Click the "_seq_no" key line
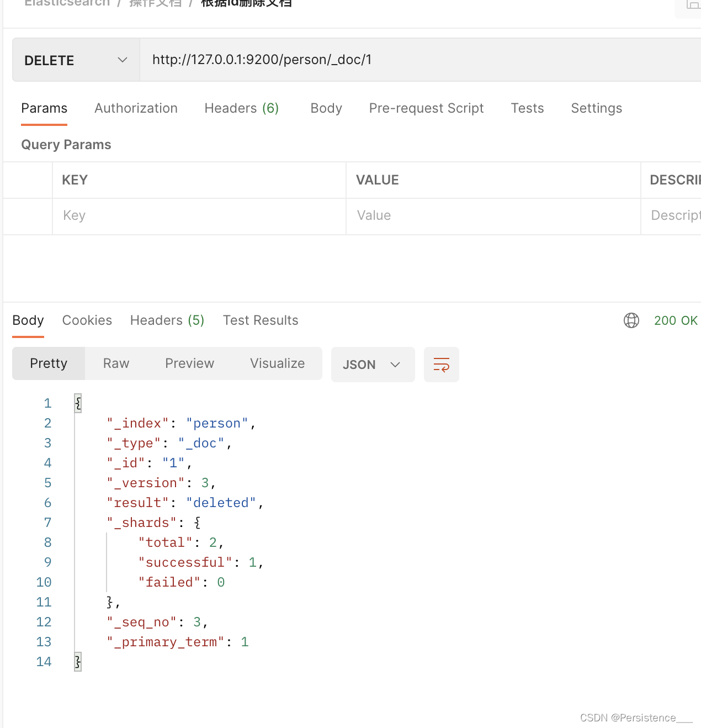The width and height of the screenshot is (701, 728). (141, 623)
